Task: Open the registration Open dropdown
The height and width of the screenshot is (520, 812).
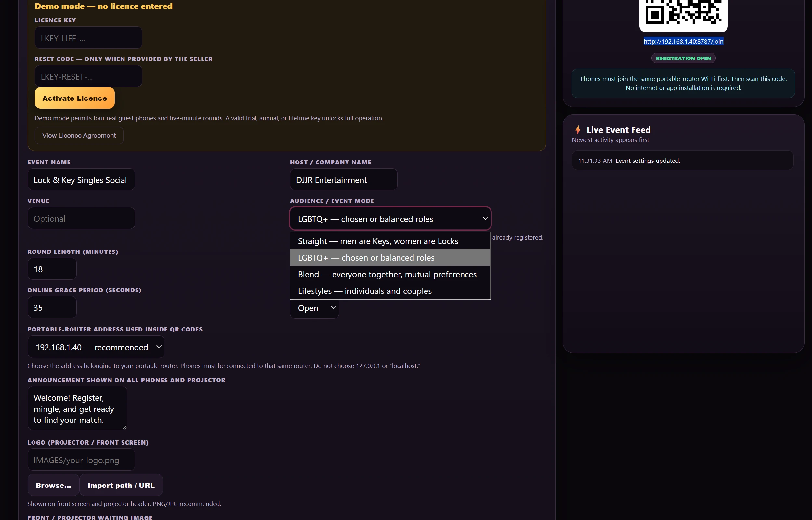Action: coord(314,308)
